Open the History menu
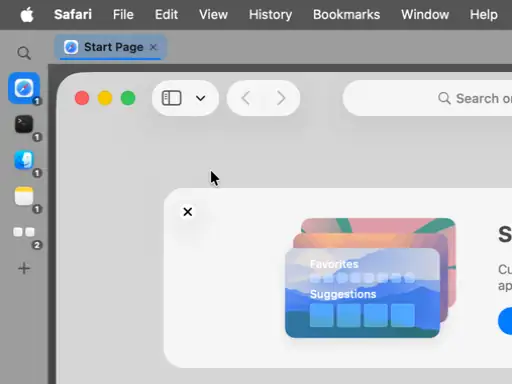The height and width of the screenshot is (384, 512). (x=270, y=15)
